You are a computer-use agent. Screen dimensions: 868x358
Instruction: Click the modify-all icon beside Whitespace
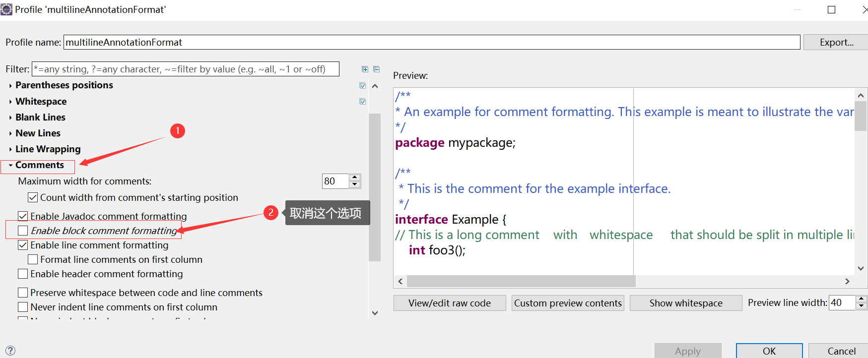(363, 102)
